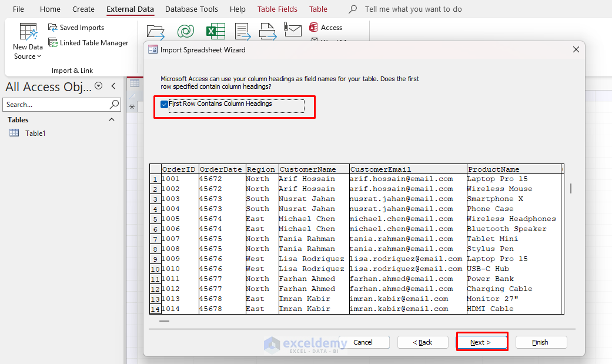Uncheck First Row Contains Column Headings
Viewport: 612px width, 364px height.
pos(165,104)
